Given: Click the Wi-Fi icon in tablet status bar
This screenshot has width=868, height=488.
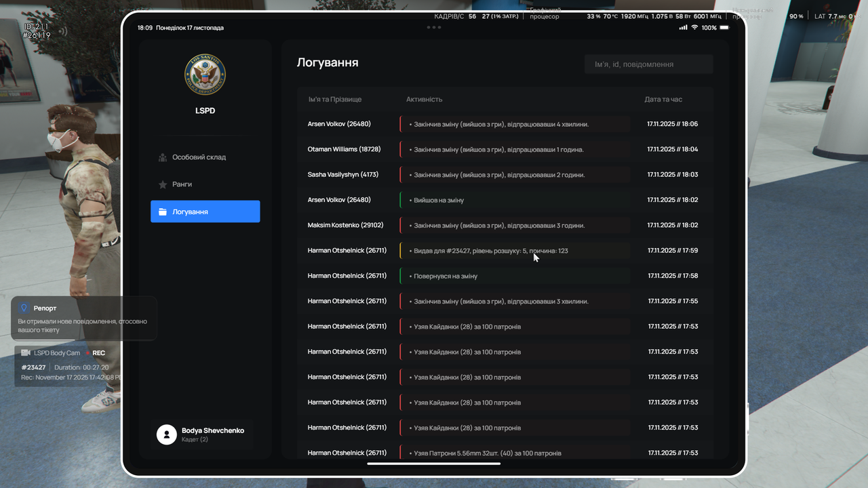Looking at the screenshot, I should coord(694,28).
